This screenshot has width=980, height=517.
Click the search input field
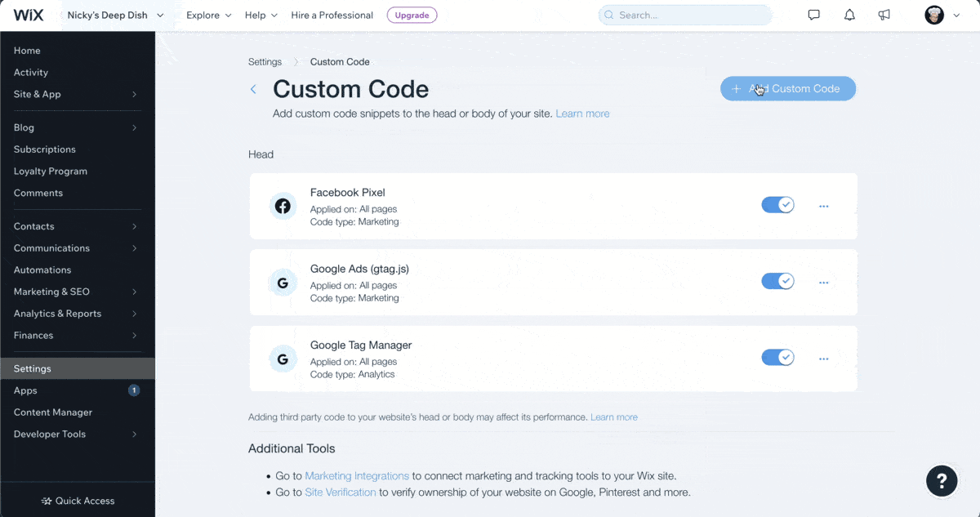(x=684, y=15)
